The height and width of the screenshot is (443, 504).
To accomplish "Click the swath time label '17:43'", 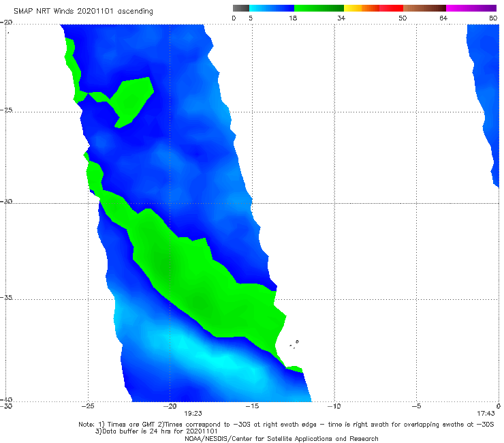I will [486, 414].
